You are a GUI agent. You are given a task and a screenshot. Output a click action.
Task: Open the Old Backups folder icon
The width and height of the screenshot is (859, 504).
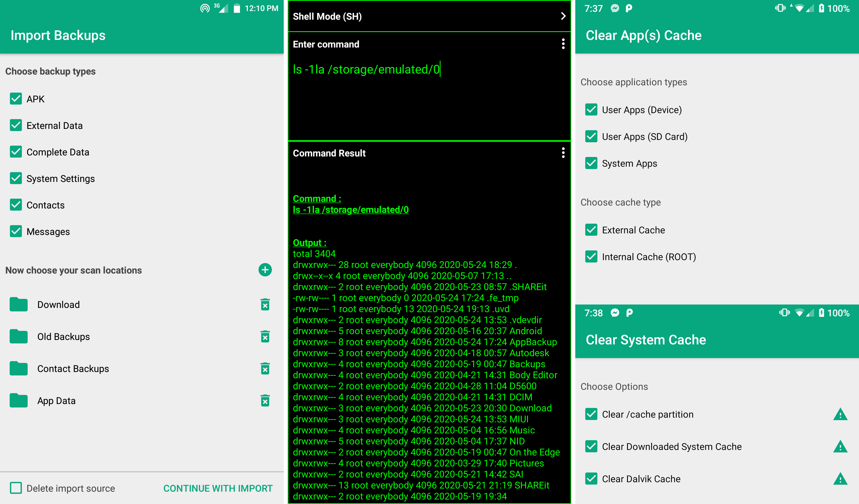click(x=18, y=337)
